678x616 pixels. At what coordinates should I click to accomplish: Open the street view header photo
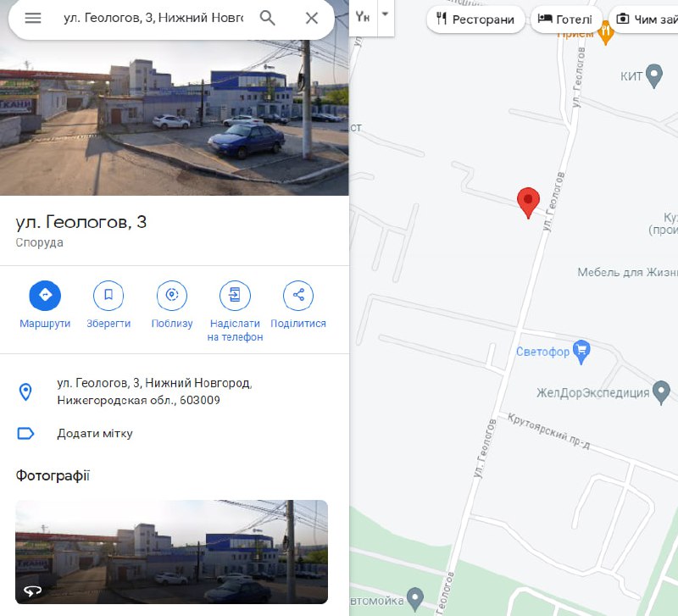(x=175, y=118)
